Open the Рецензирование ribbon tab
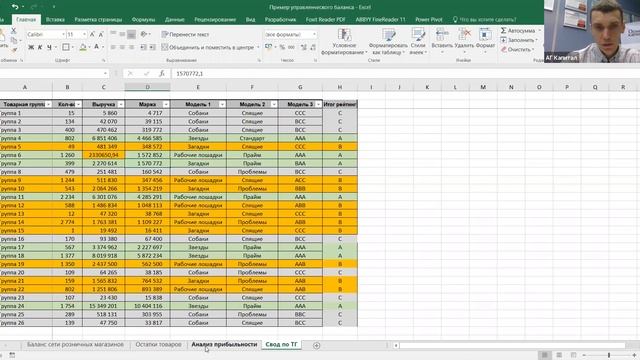Viewport: 640px width, 360px height. click(x=215, y=20)
